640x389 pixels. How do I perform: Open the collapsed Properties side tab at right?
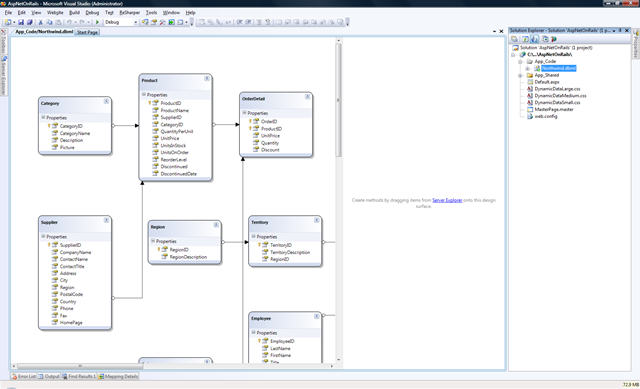pos(636,44)
